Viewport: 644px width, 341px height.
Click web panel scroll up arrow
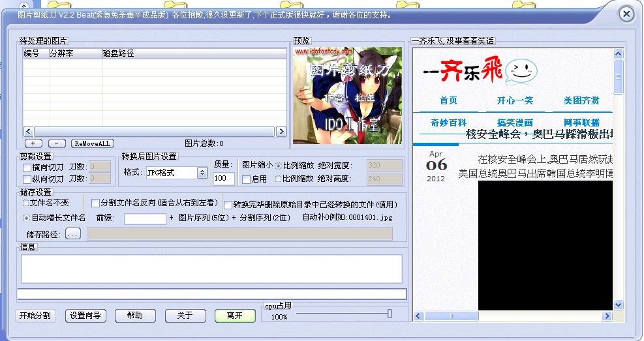(x=618, y=53)
